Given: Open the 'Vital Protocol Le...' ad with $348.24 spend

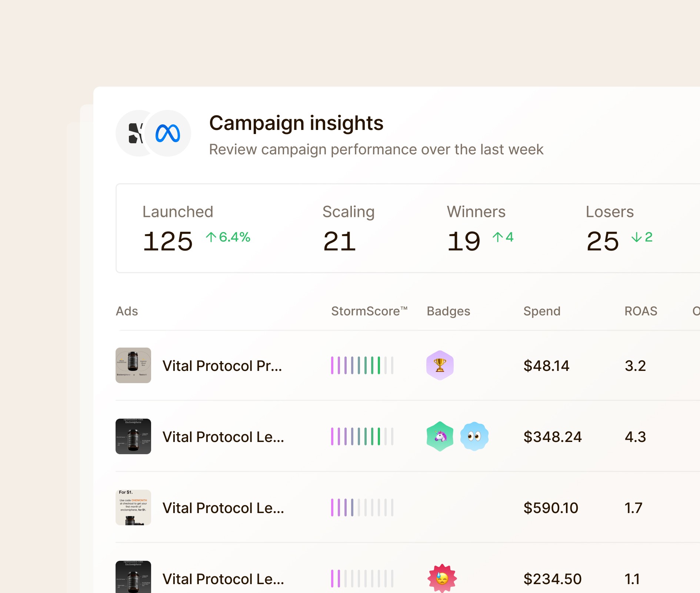Looking at the screenshot, I should (223, 437).
